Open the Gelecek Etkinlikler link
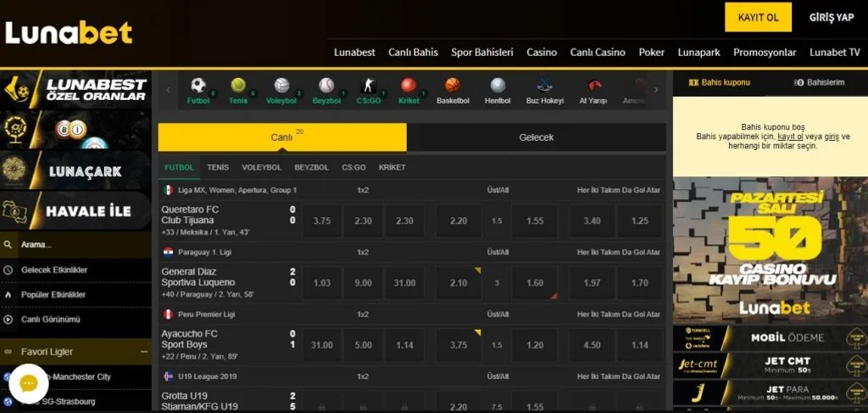 pyautogui.click(x=54, y=271)
